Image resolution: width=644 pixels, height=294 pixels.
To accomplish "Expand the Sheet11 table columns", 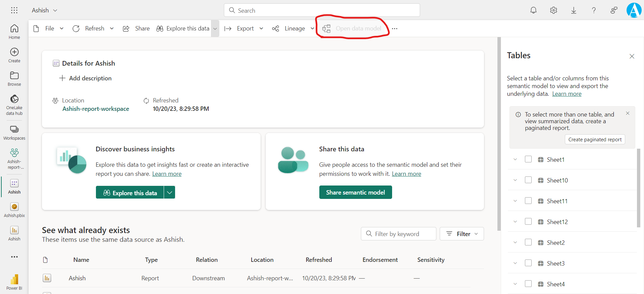I will tap(515, 201).
